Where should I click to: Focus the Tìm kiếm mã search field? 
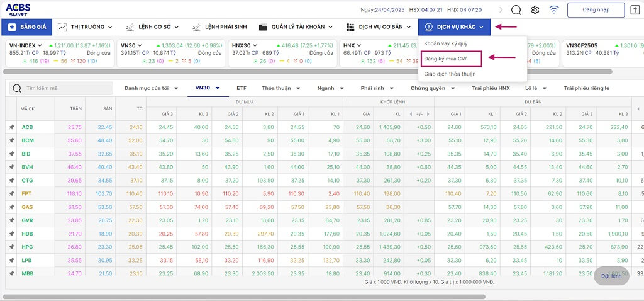pyautogui.click(x=61, y=88)
